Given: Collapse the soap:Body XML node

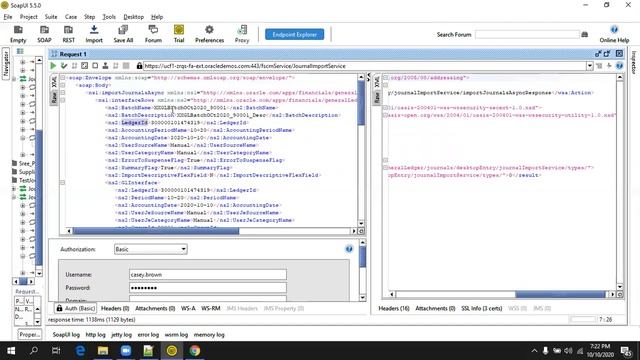Looking at the screenshot, I should [x=63, y=85].
